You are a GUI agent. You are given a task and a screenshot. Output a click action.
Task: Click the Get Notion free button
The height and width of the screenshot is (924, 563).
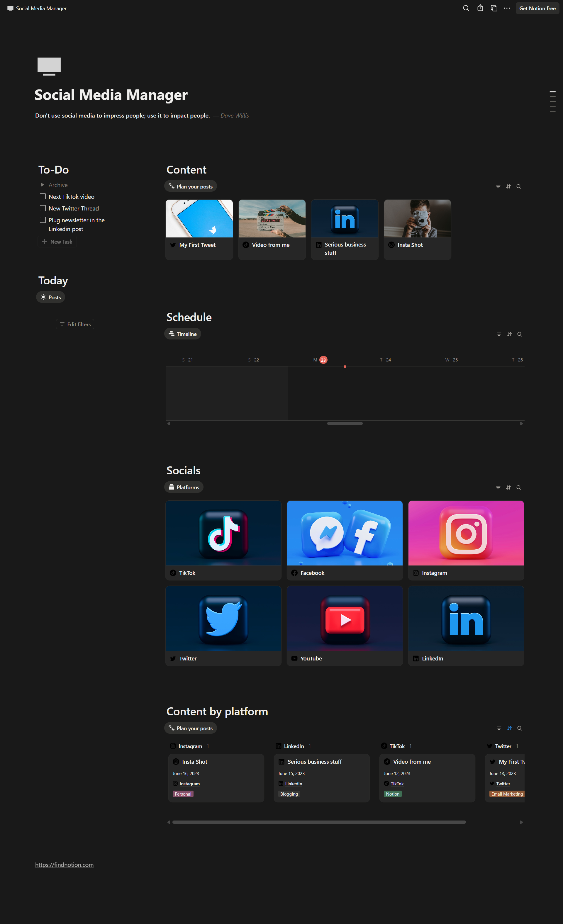click(x=537, y=8)
